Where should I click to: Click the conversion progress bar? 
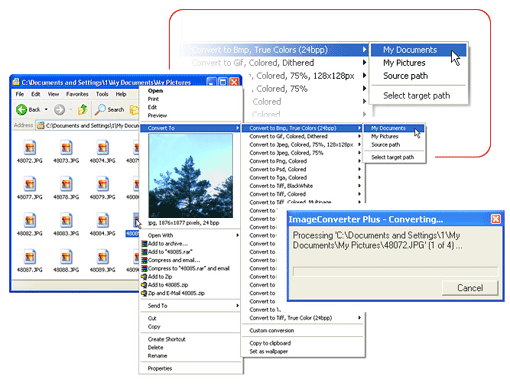pyautogui.click(x=395, y=271)
